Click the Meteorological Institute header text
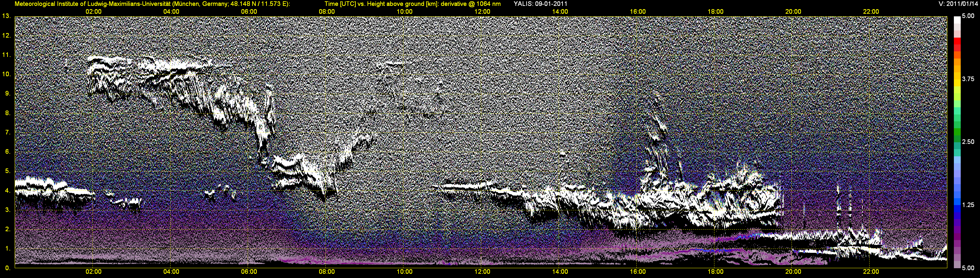980x278 pixels. click(x=152, y=4)
